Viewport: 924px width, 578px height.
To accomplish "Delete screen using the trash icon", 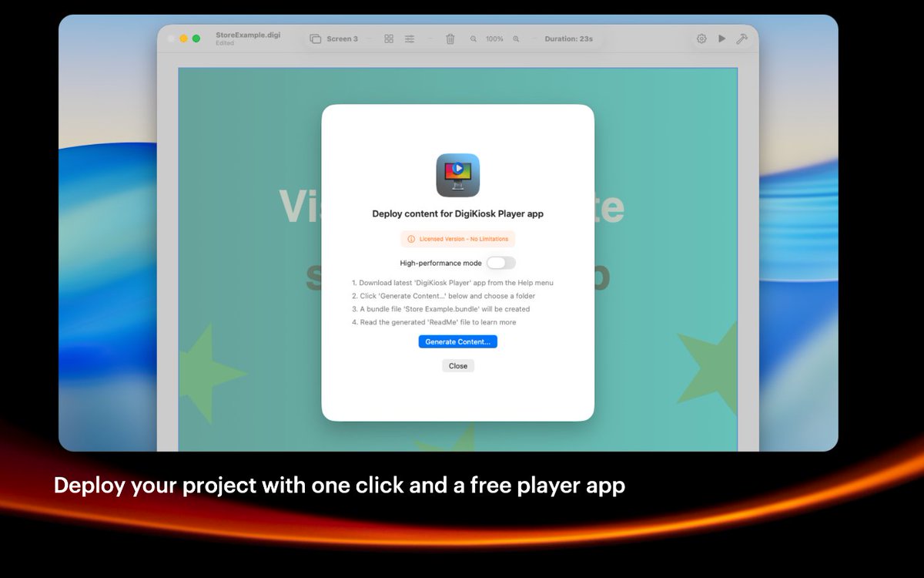I will pos(450,38).
